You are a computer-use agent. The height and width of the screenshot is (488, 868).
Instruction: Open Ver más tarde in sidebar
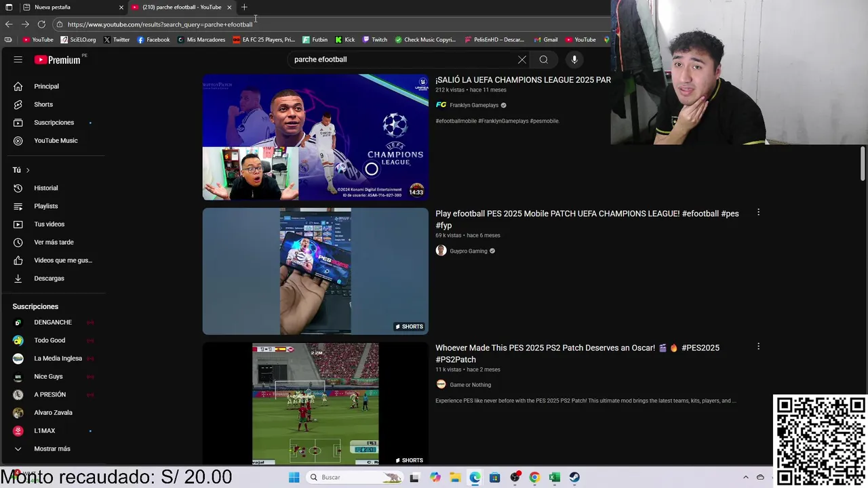[53, 242]
